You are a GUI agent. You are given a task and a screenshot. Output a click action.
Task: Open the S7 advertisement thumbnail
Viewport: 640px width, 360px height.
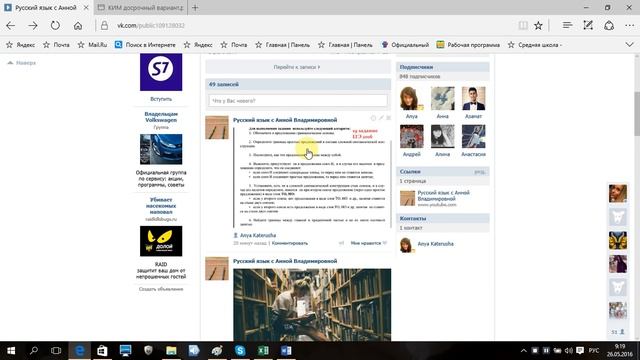161,72
